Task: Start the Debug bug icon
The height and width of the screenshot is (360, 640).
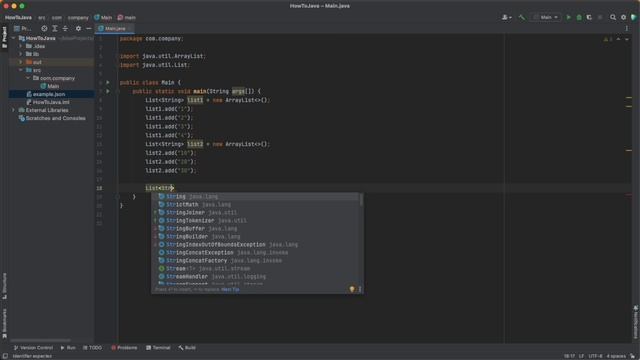Action: tap(579, 18)
